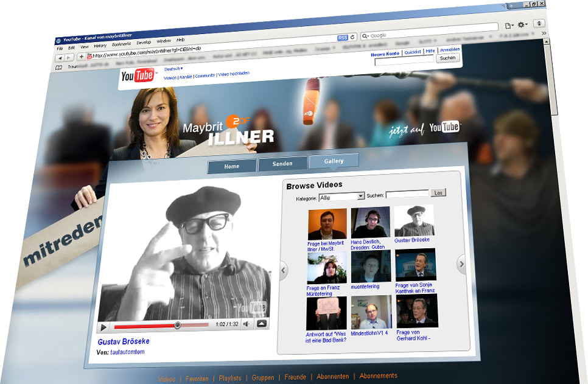The width and height of the screenshot is (588, 384).
Task: Open a new tab with the plus
Action: click(x=511, y=6)
